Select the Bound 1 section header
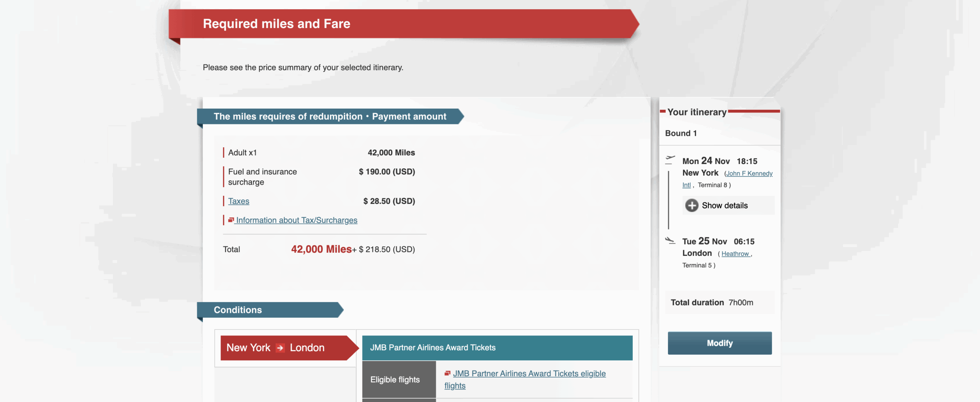This screenshot has height=402, width=980. click(681, 133)
